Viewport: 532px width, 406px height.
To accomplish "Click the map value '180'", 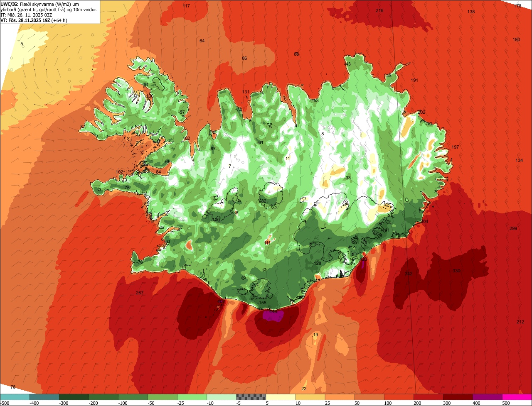I will (x=516, y=39).
